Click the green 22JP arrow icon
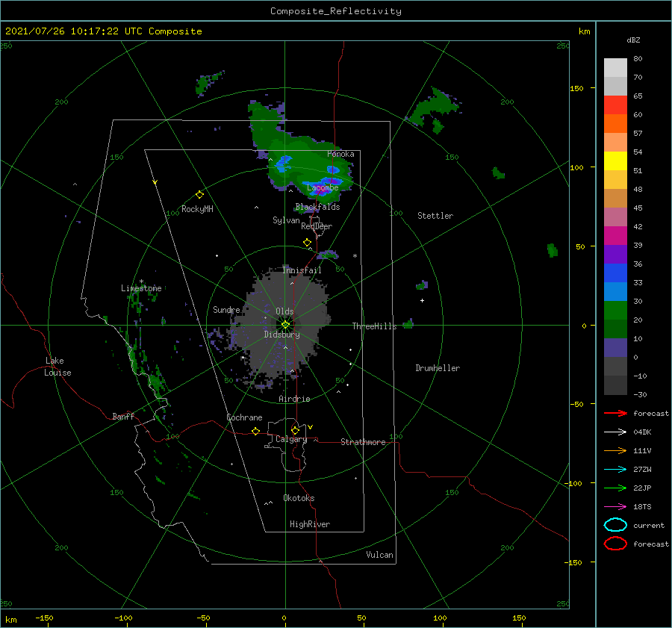This screenshot has width=672, height=628. pyautogui.click(x=615, y=488)
